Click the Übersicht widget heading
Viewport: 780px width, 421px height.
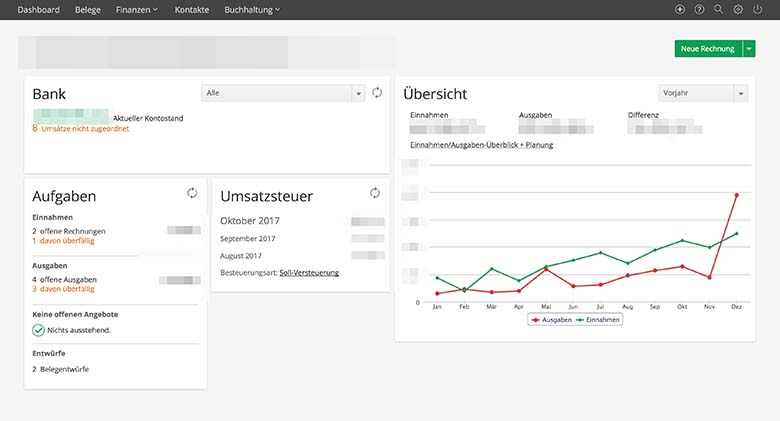pyautogui.click(x=435, y=94)
